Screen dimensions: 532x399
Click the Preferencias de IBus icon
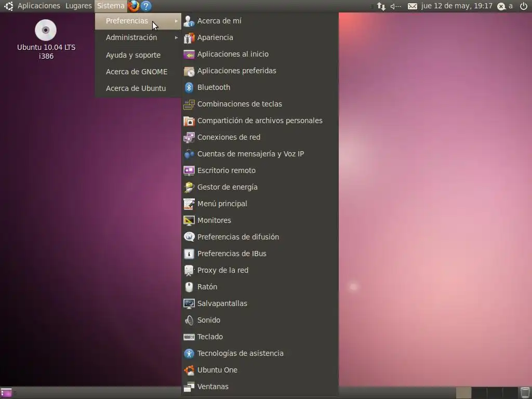(x=189, y=254)
